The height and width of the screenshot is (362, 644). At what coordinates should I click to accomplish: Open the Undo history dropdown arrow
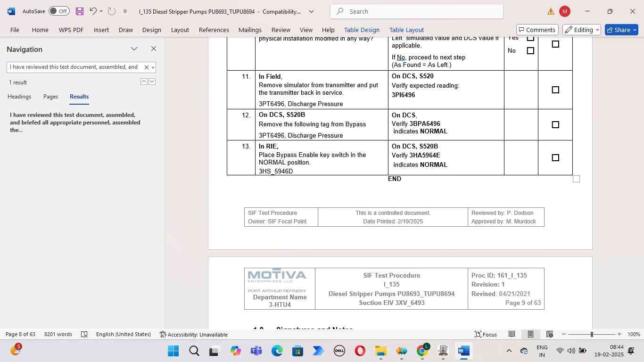pyautogui.click(x=101, y=11)
